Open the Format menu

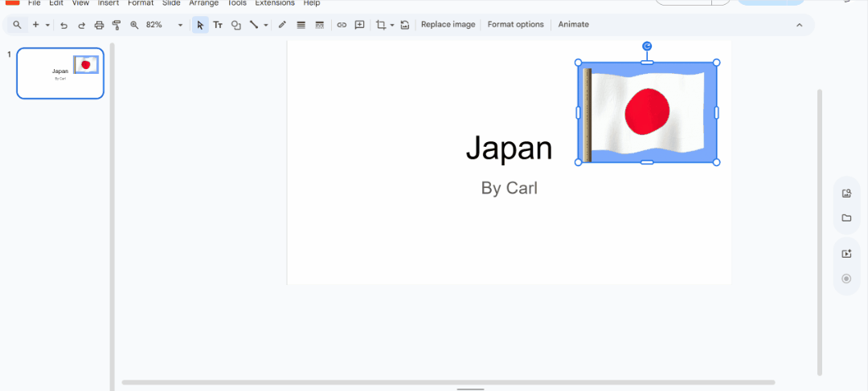coord(141,2)
